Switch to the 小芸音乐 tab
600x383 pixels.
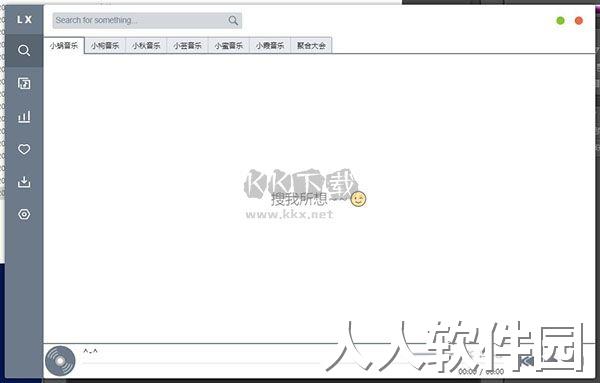tap(187, 46)
